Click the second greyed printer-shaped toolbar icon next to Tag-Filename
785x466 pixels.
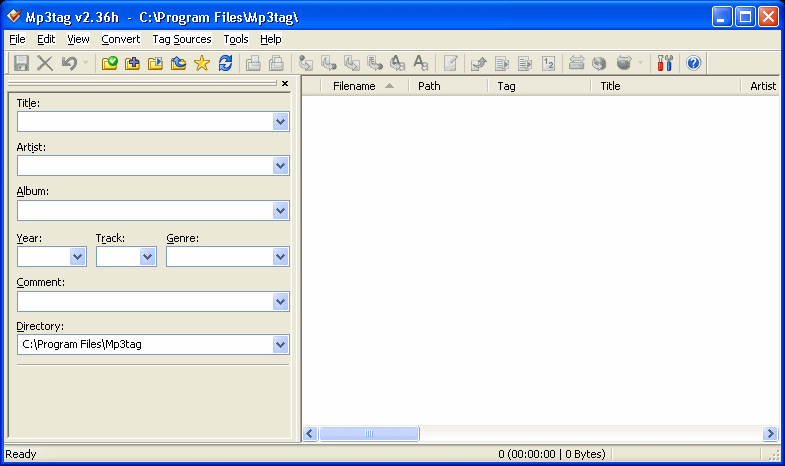pyautogui.click(x=276, y=63)
